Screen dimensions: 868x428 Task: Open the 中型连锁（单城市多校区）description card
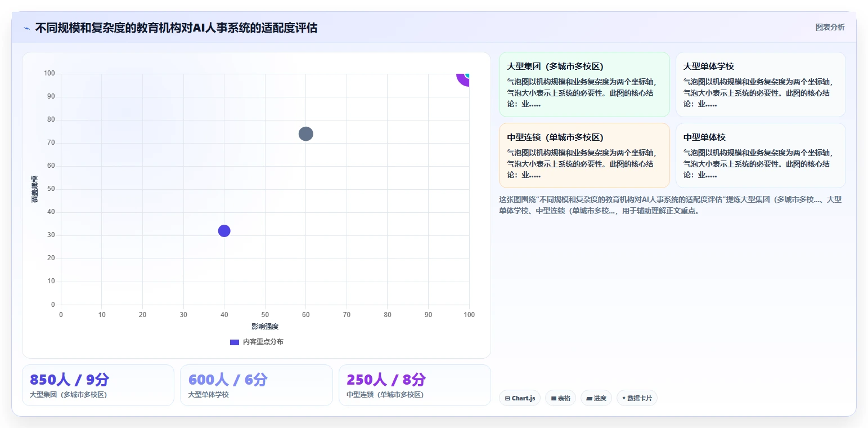(584, 155)
